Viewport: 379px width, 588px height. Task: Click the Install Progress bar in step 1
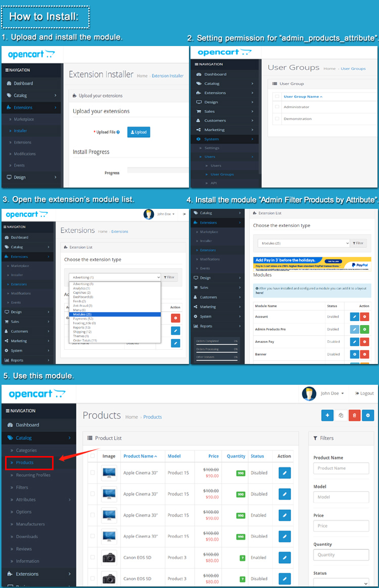click(158, 170)
